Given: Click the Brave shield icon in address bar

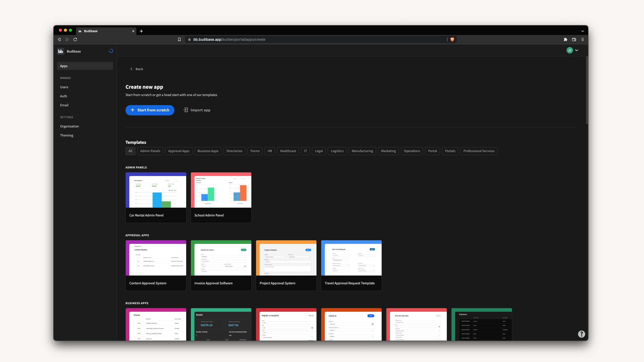Looking at the screenshot, I should pyautogui.click(x=452, y=39).
